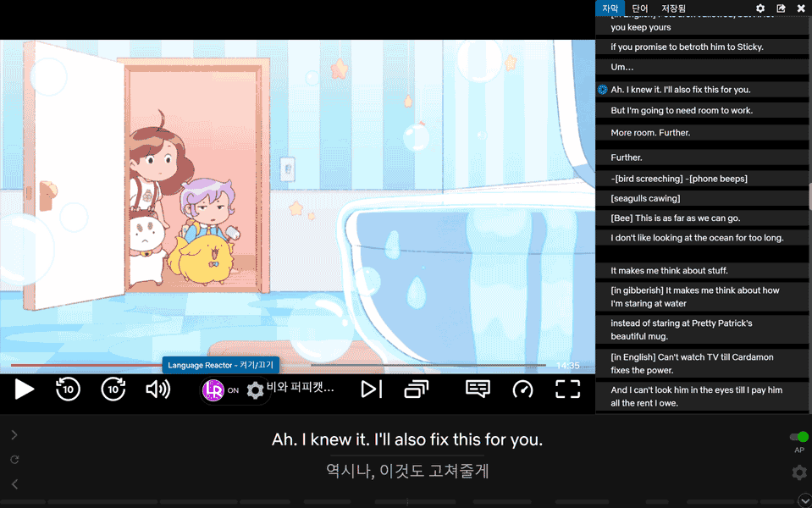Play the video with the play button

(24, 389)
